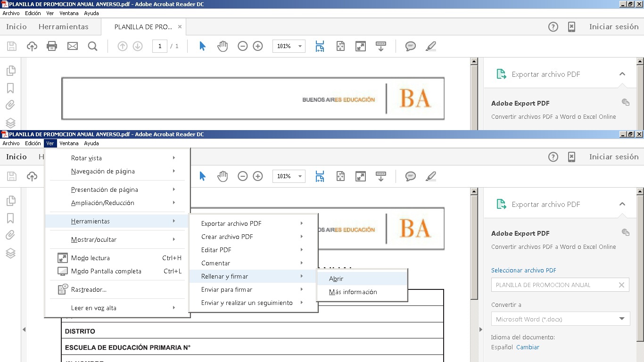Click the print icon in the toolbar
Screen dimensions: 644x362
[52, 46]
